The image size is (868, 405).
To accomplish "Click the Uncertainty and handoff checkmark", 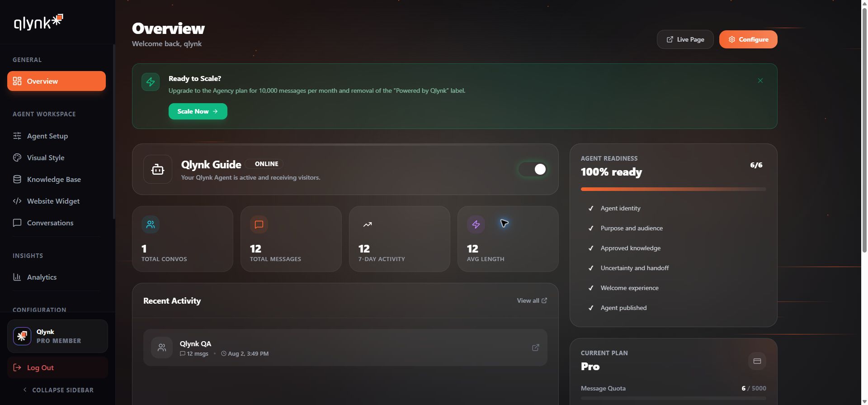I will click(591, 268).
